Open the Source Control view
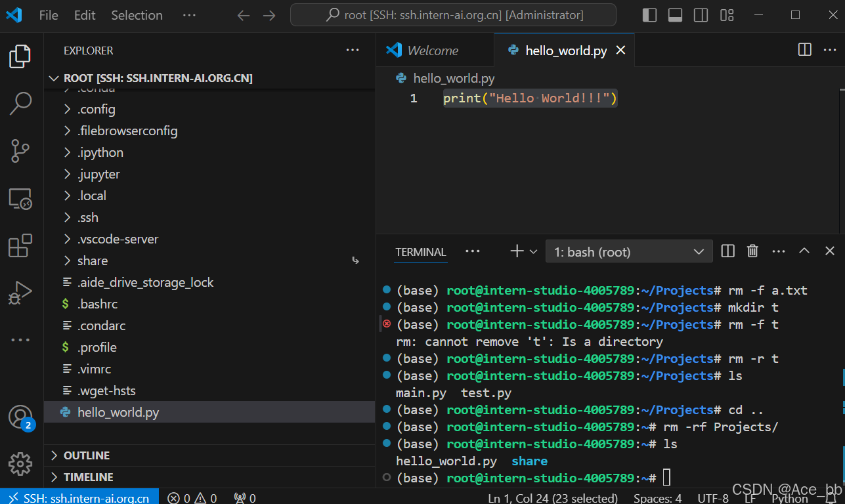The width and height of the screenshot is (845, 504). pos(20,151)
